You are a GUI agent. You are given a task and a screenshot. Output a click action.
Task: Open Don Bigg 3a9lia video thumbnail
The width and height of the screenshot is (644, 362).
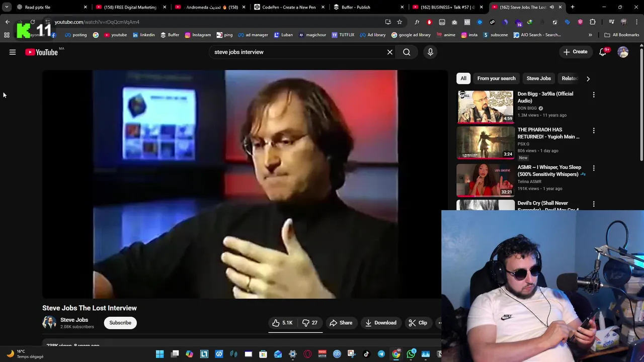pos(485,107)
